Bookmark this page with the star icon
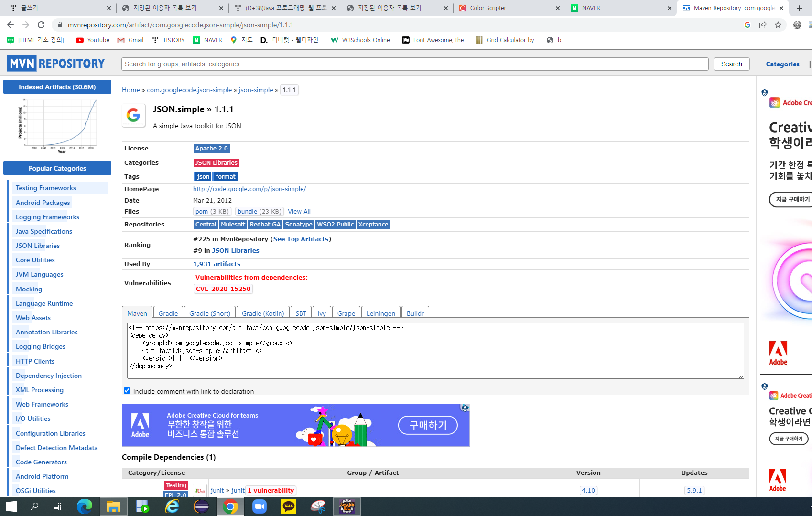 (778, 25)
